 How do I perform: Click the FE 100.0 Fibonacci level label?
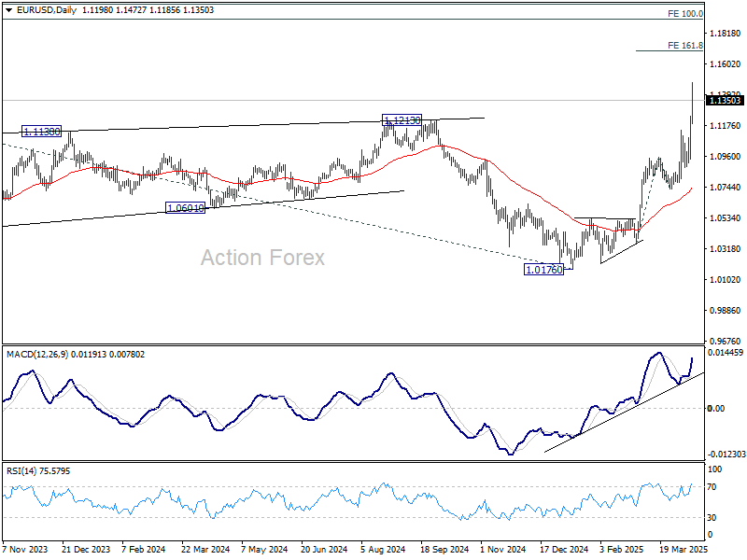(x=685, y=14)
